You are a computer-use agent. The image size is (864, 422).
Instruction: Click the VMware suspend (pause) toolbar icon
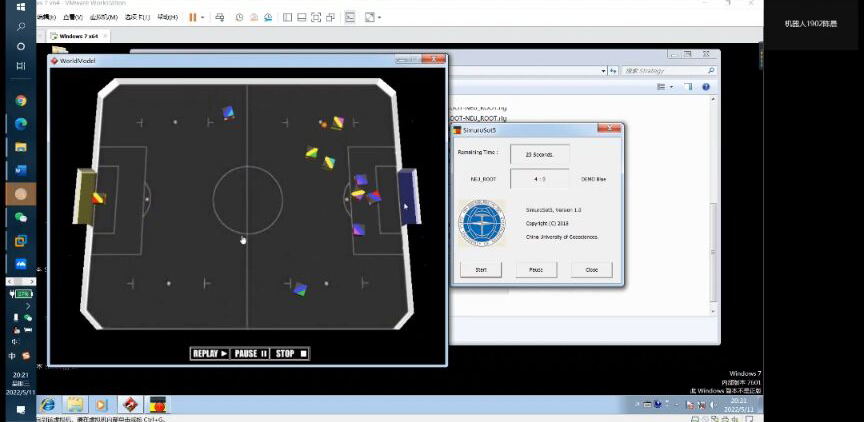(x=191, y=17)
